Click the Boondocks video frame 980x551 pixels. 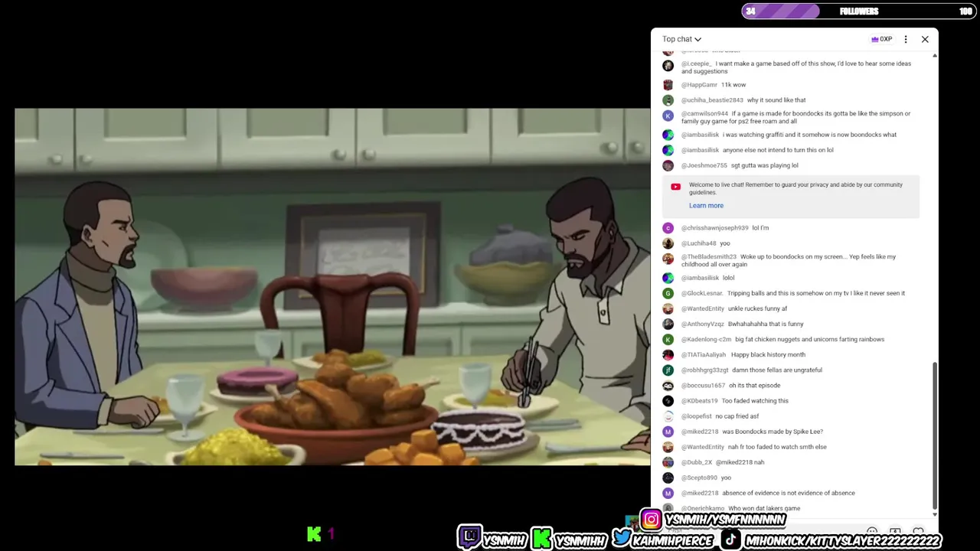point(332,286)
